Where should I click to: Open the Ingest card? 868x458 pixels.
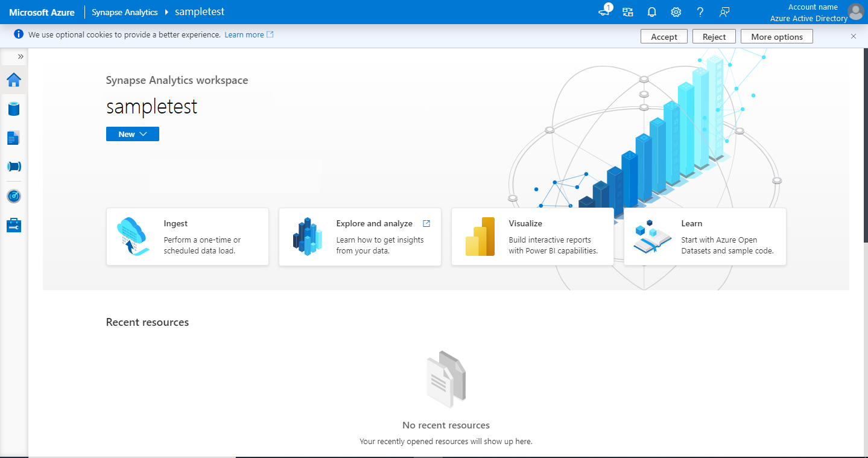[x=188, y=237]
